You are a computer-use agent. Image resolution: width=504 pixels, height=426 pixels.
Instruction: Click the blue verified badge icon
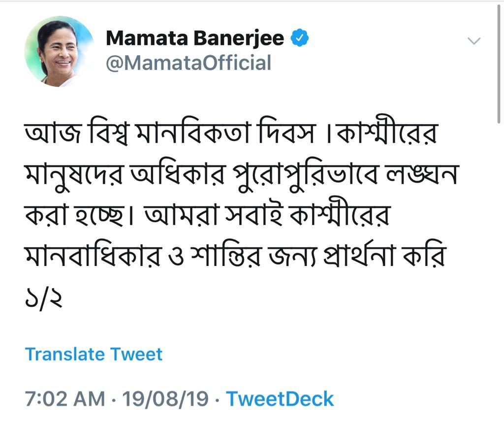(x=300, y=37)
